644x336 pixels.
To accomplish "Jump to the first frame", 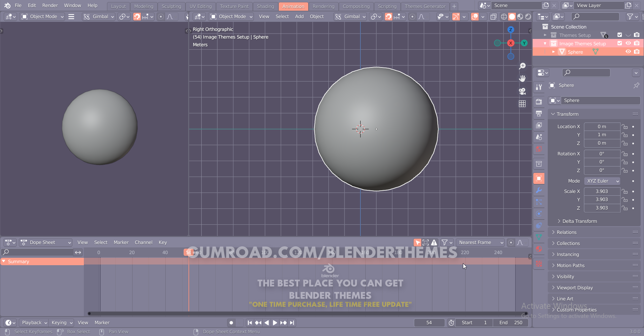I will point(250,323).
